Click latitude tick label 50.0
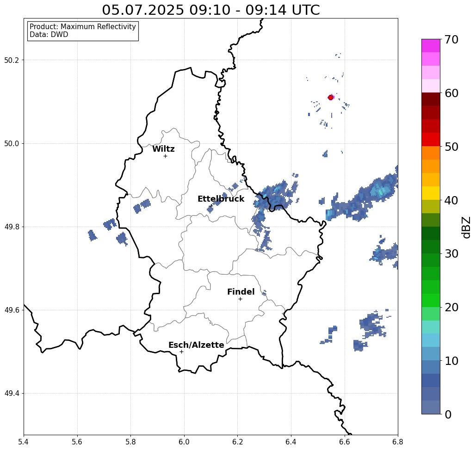The image size is (476, 450). (12, 143)
